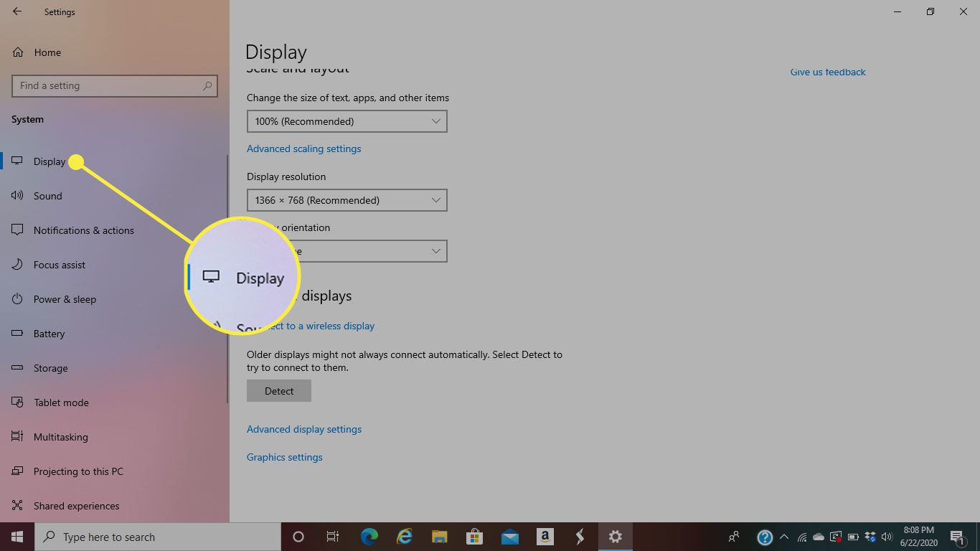Go to Settings Home

pos(47,52)
